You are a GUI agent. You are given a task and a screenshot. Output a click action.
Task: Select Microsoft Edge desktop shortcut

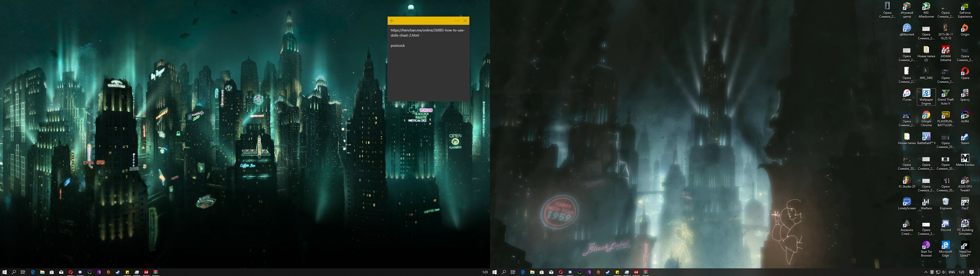pyautogui.click(x=946, y=249)
